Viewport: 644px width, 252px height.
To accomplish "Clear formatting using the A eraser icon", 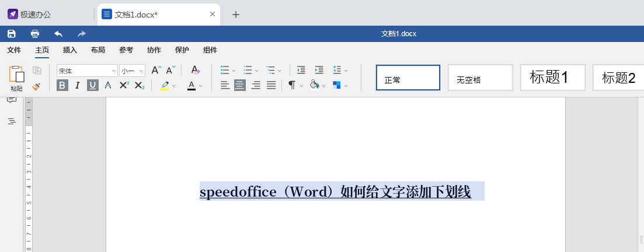I will pos(196,70).
